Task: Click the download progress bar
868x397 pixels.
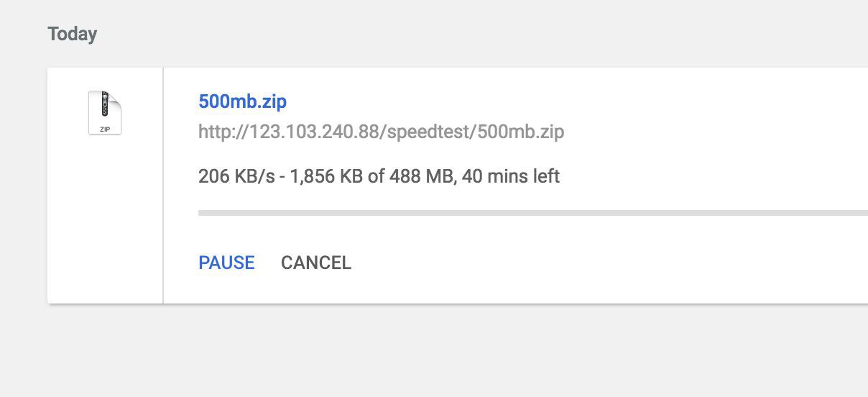Action: click(532, 213)
